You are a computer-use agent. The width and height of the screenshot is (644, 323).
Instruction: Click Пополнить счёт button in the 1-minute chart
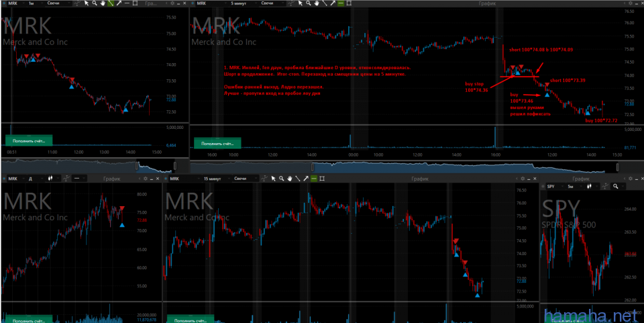[x=29, y=140]
